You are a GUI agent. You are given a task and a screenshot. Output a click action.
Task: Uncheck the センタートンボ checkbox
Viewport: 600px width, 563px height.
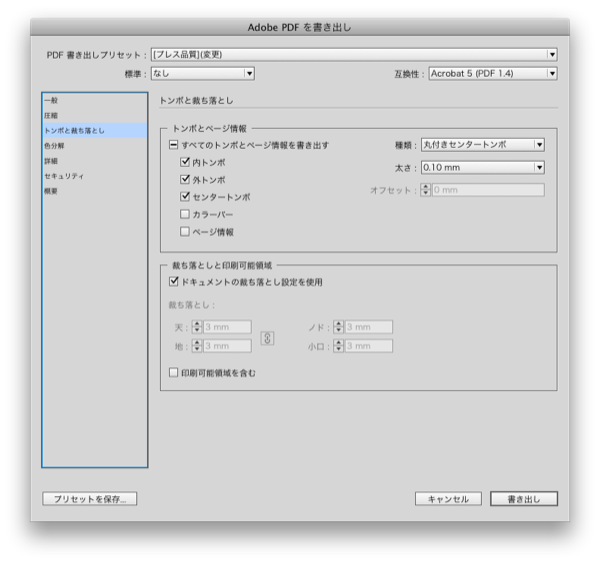185,197
